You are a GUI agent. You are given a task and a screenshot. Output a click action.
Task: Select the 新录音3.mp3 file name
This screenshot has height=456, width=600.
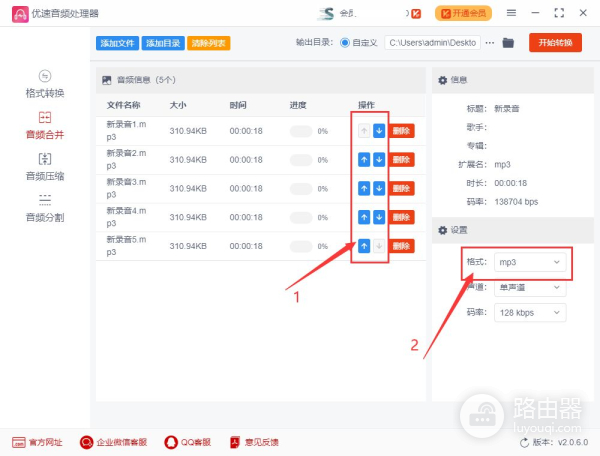[126, 188]
